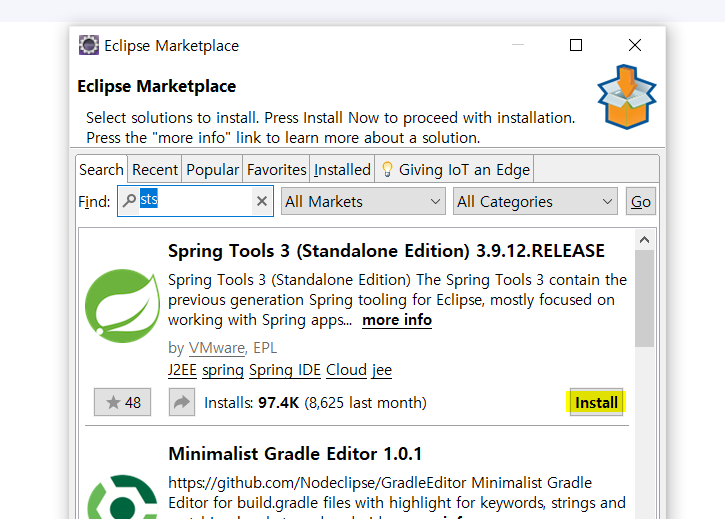The image size is (725, 519).
Task: Share Spring Tools 3 via arrow icon
Action: [x=182, y=402]
